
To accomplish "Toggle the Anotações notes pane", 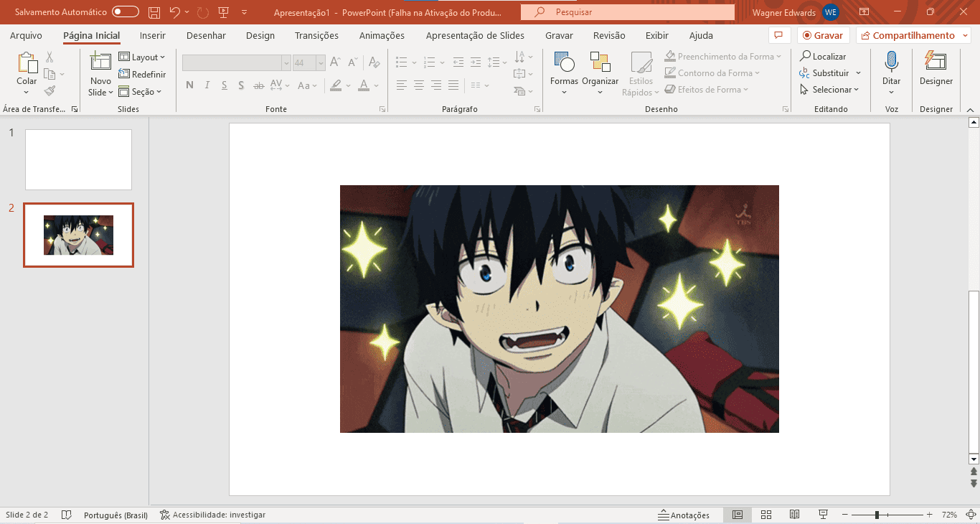I will (684, 515).
